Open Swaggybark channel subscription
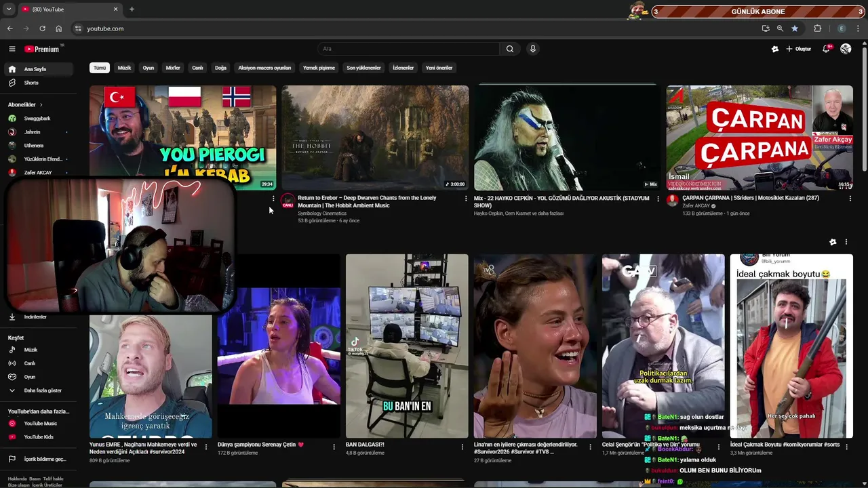 point(39,119)
